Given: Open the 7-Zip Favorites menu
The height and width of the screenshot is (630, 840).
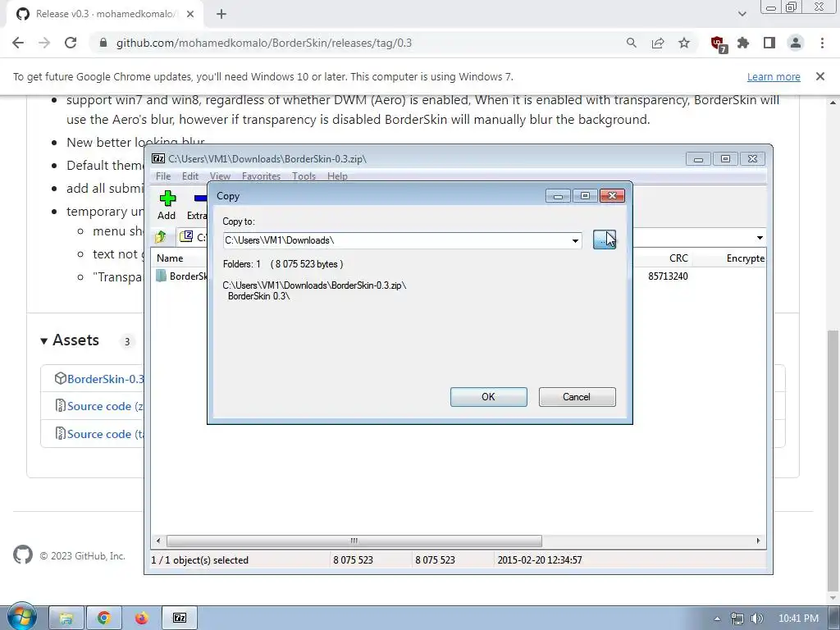Looking at the screenshot, I should coord(262,176).
